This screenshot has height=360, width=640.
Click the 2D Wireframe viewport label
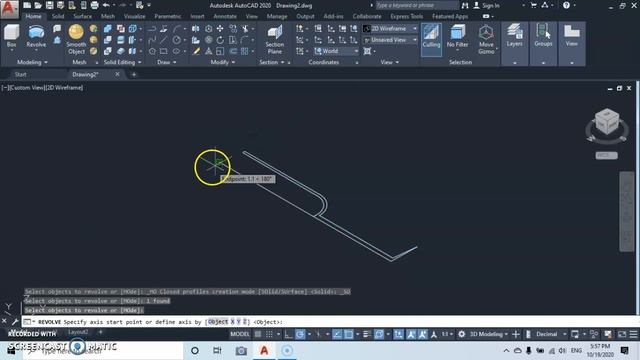click(x=64, y=88)
